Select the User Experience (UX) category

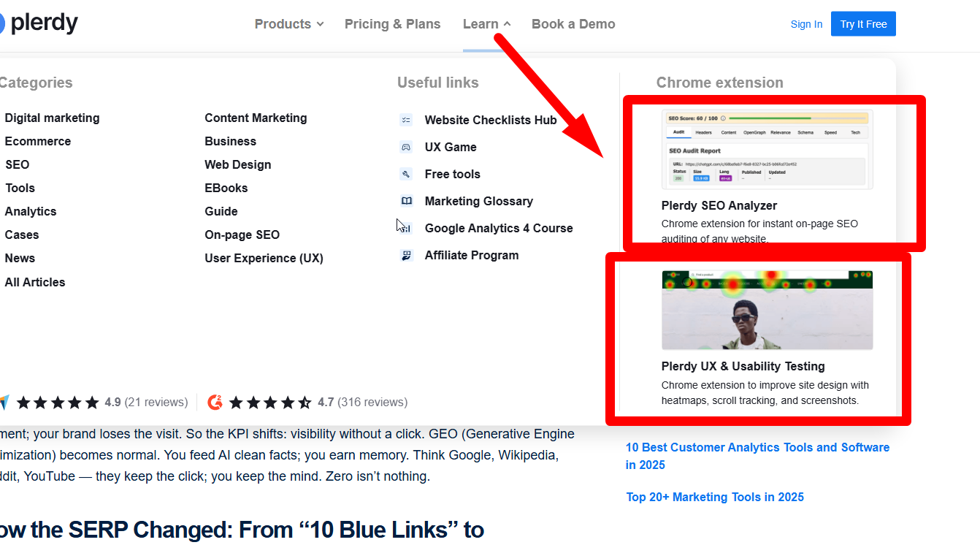(x=264, y=258)
